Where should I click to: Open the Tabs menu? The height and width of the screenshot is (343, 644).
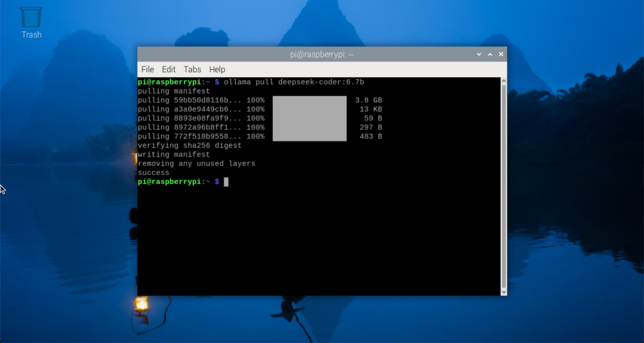pos(192,69)
